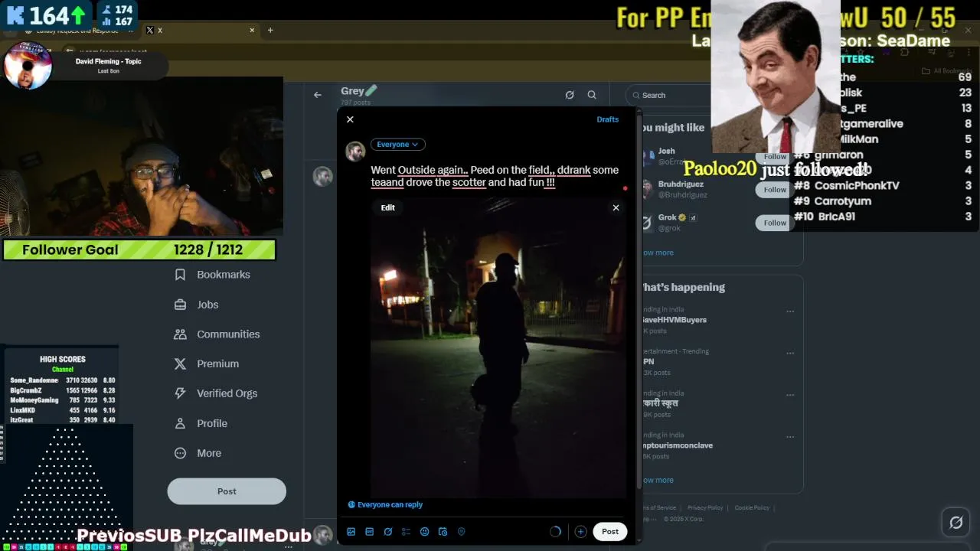Add media image to the post
The width and height of the screenshot is (980, 551).
point(351,532)
